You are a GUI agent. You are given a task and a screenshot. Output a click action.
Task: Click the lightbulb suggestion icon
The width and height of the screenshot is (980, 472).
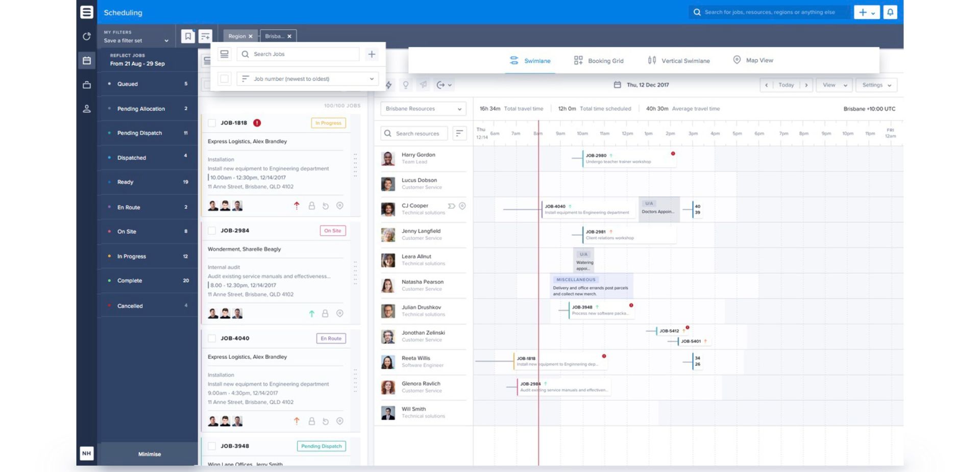click(x=406, y=85)
